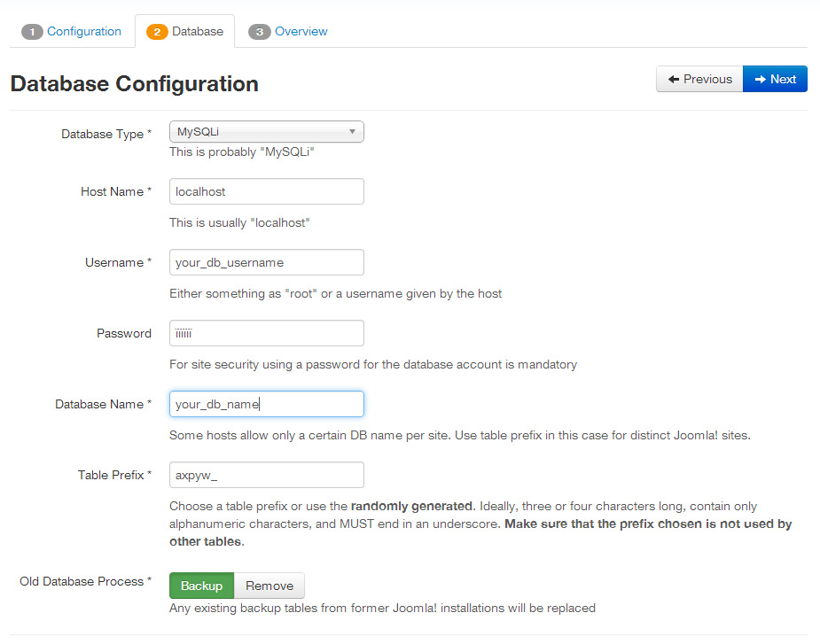Focus the Password input field

[267, 333]
